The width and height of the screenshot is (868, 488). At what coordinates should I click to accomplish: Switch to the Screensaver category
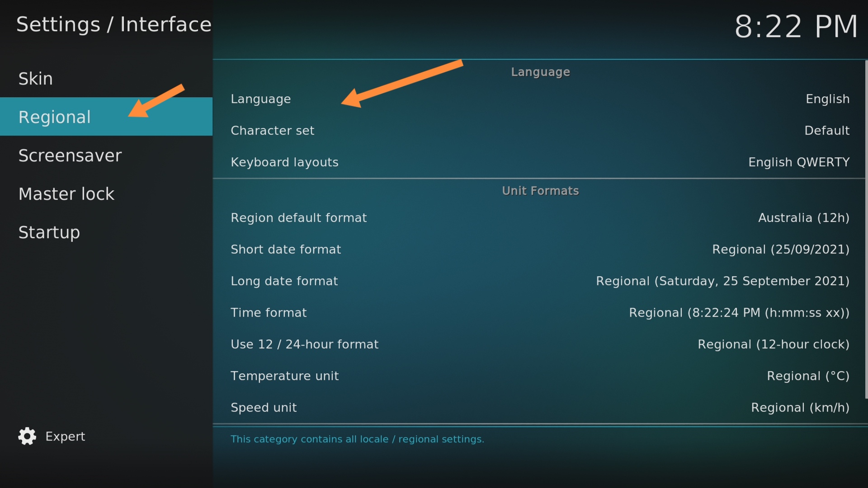pyautogui.click(x=70, y=155)
